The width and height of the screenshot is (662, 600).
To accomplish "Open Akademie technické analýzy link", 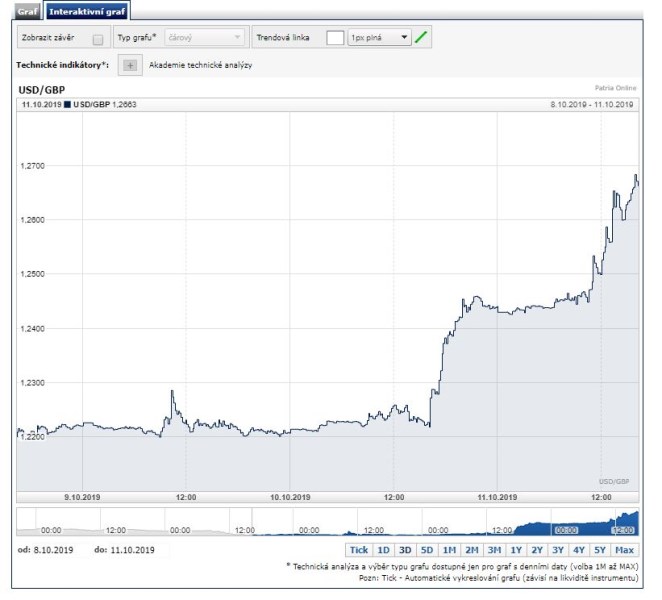I will pos(200,65).
